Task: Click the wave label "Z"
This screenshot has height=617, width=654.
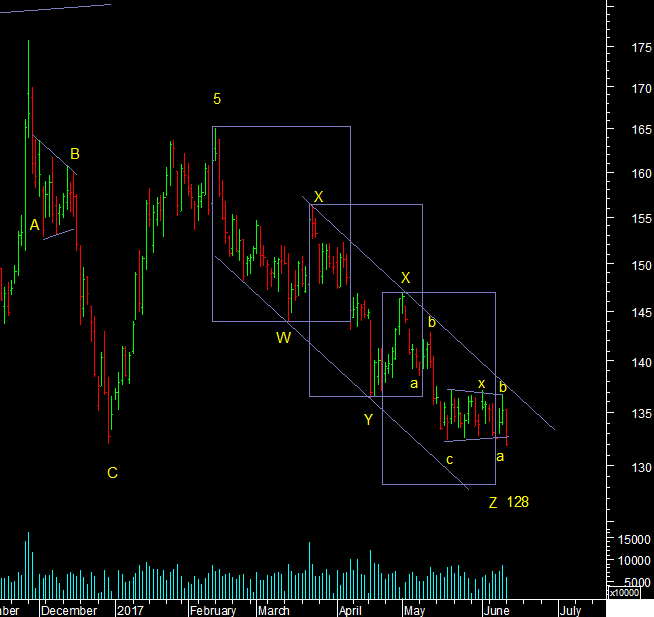Action: pyautogui.click(x=493, y=503)
